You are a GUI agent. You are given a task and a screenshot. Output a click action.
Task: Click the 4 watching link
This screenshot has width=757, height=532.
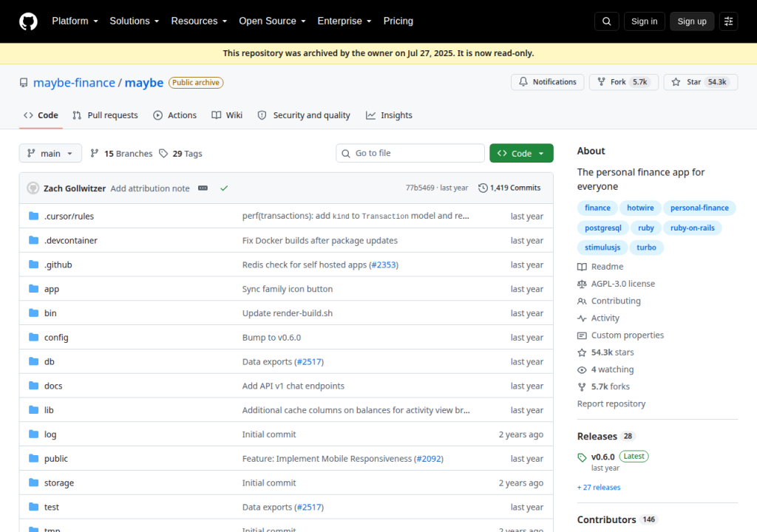[605, 369]
